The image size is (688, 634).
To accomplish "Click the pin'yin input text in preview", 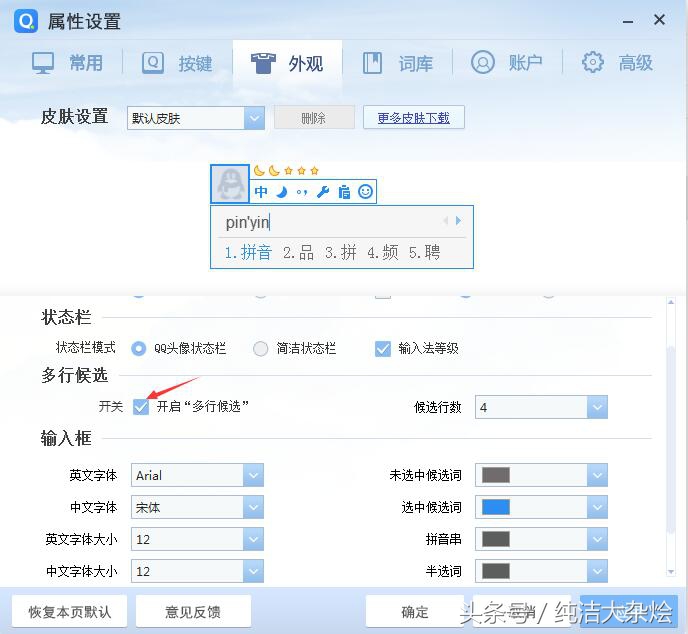I will pos(247,222).
